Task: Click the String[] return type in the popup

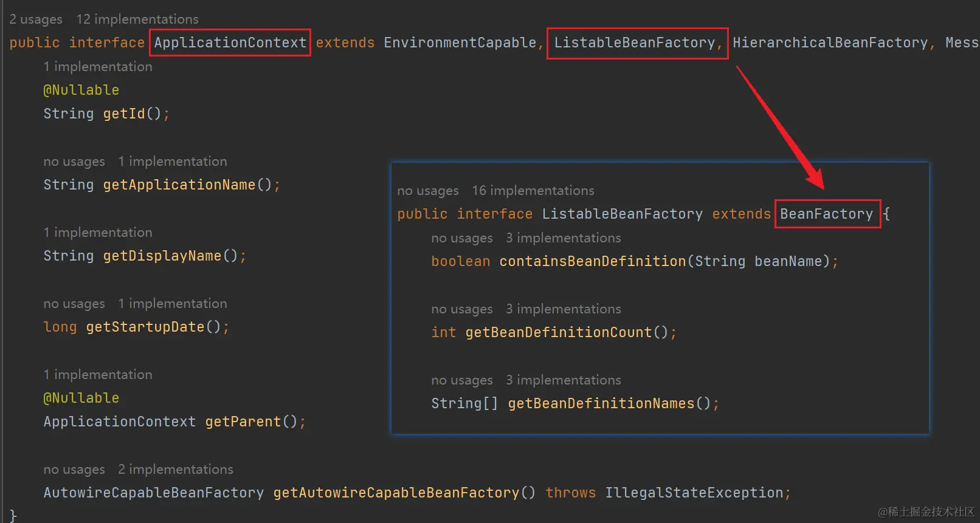Action: (465, 403)
